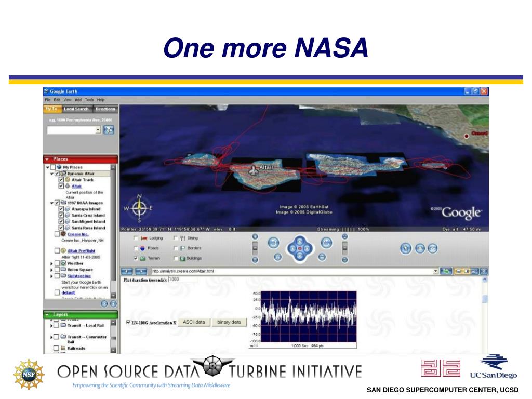This screenshot has width=532, height=399.
Task: Collapse the Dynamic Altair folder
Action: tap(52, 174)
